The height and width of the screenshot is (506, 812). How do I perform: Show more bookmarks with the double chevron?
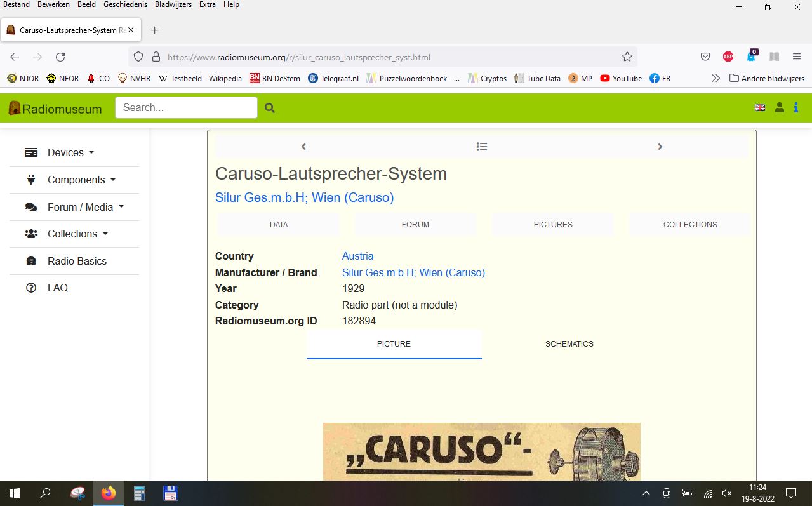(x=716, y=79)
